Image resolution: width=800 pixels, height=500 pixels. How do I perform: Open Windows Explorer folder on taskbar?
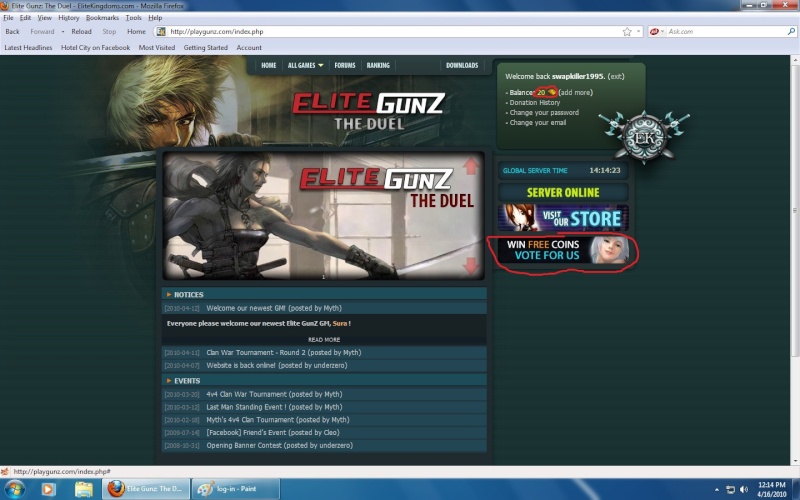pyautogui.click(x=84, y=489)
